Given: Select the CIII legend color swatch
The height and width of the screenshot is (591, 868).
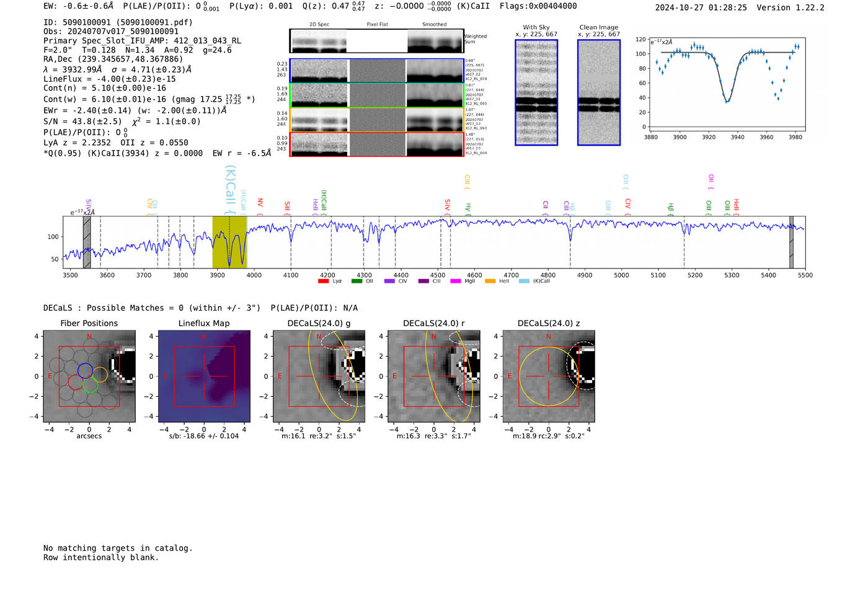Looking at the screenshot, I should (x=423, y=281).
